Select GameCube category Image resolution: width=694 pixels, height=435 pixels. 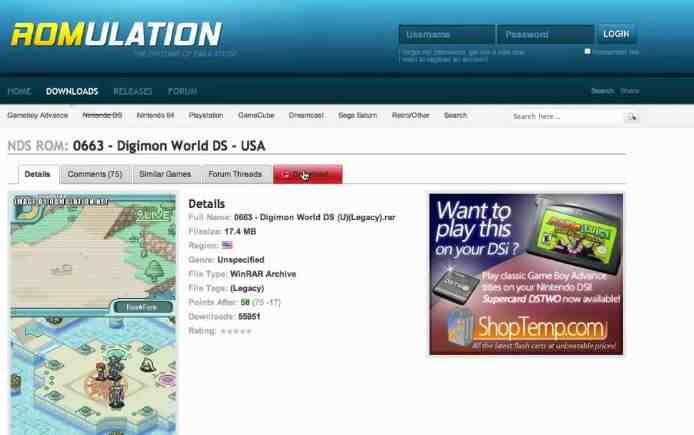256,115
